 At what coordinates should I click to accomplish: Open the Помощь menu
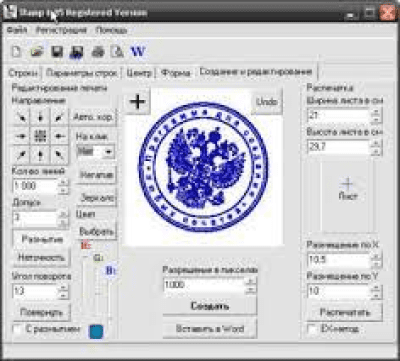click(111, 30)
